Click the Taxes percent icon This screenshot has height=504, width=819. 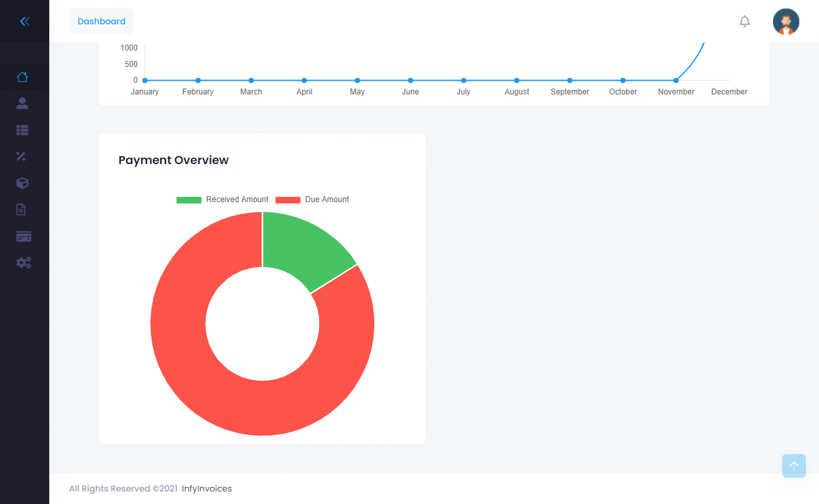pyautogui.click(x=20, y=156)
